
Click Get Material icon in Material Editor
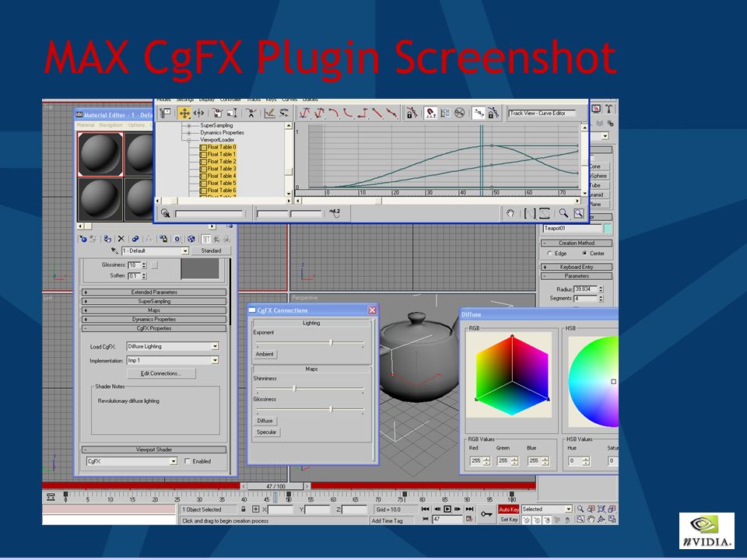tap(83, 239)
